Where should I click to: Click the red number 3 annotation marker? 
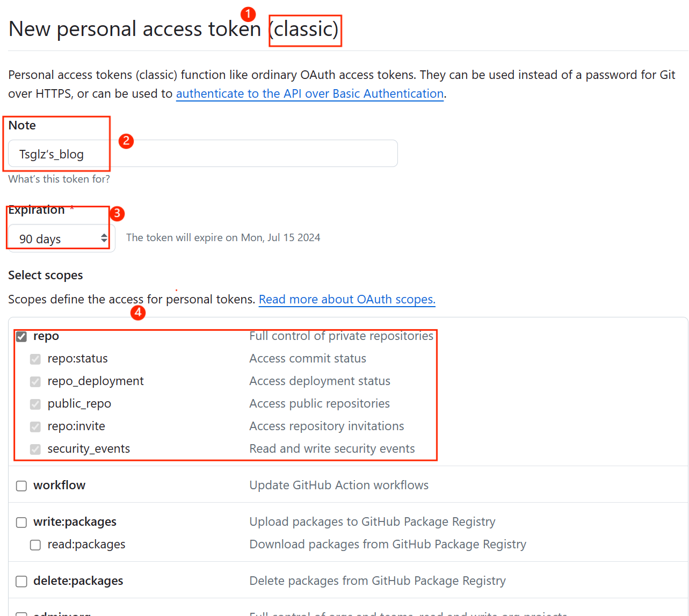117,213
